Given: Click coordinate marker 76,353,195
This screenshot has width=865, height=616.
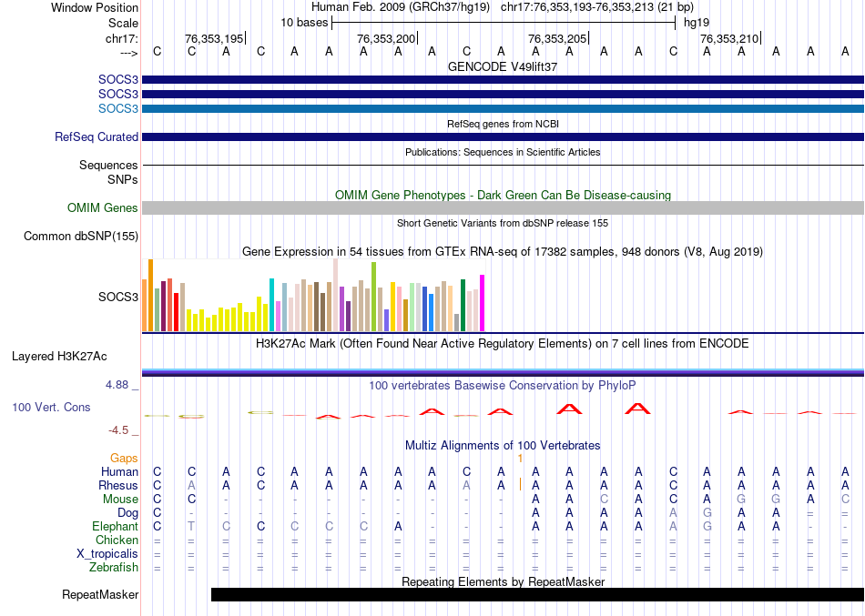Looking at the screenshot, I should 214,38.
